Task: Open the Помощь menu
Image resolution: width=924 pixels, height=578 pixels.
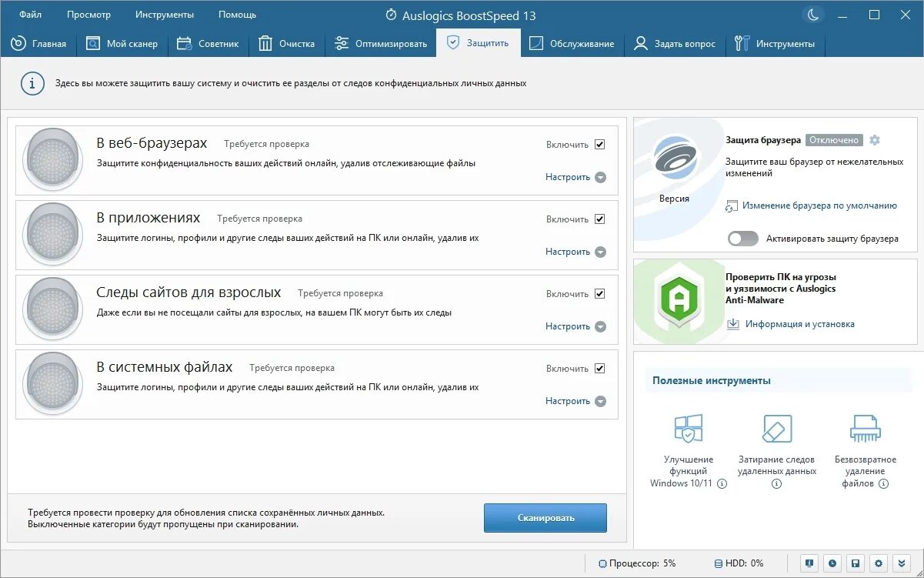Action: click(x=237, y=15)
